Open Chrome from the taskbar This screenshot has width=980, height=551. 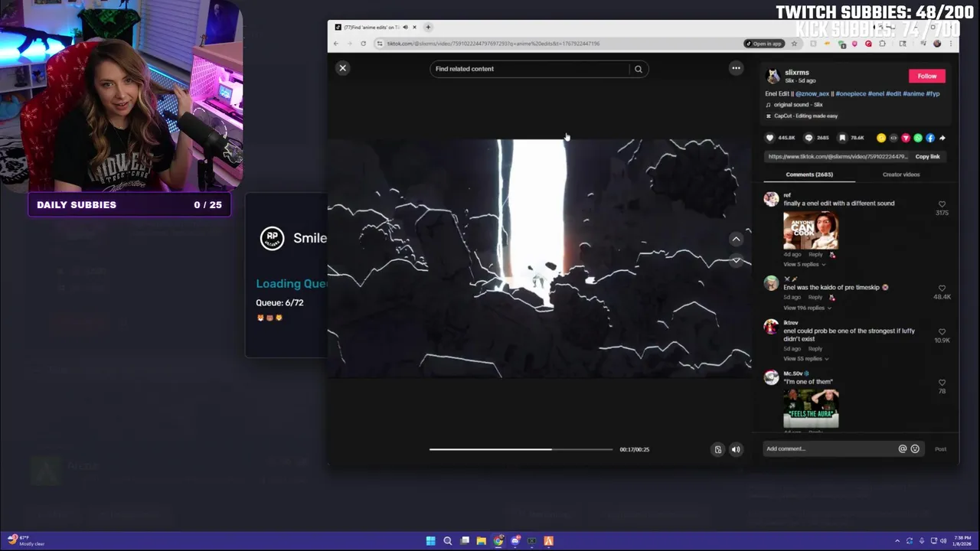[x=498, y=541]
